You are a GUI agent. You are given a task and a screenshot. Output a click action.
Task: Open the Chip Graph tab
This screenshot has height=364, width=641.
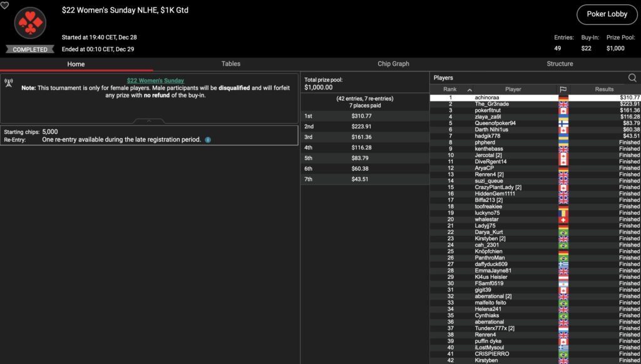[x=393, y=64]
